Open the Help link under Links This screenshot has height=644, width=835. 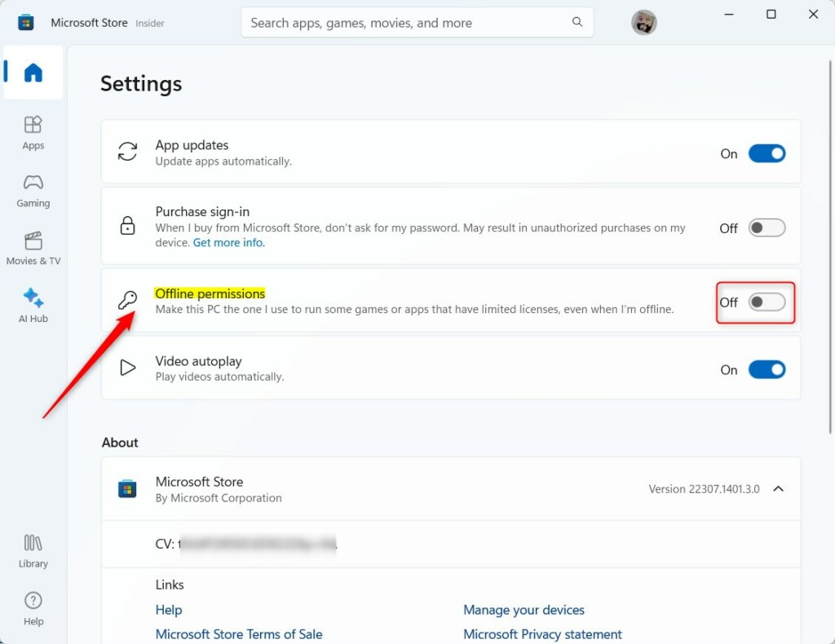pos(168,610)
